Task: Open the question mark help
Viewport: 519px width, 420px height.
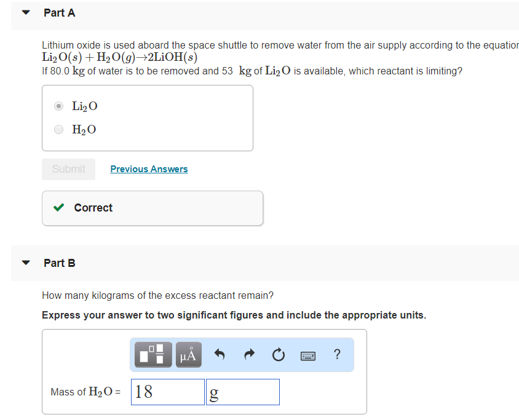Action: coord(336,355)
